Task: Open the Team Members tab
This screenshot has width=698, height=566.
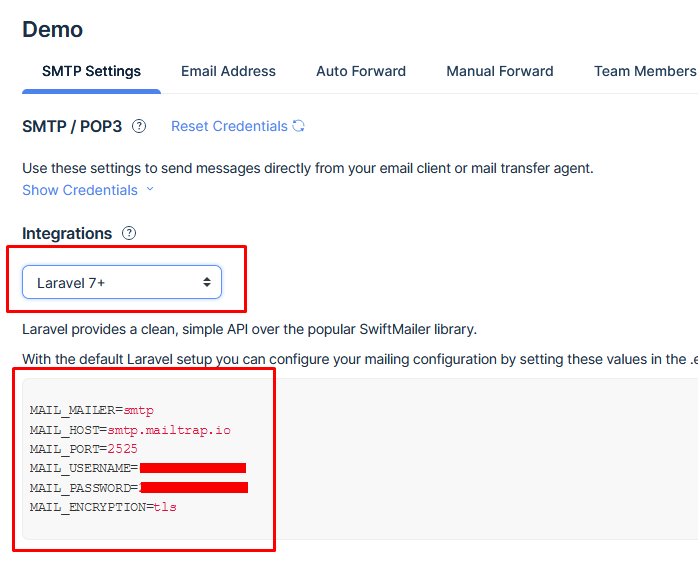Action: pyautogui.click(x=644, y=71)
